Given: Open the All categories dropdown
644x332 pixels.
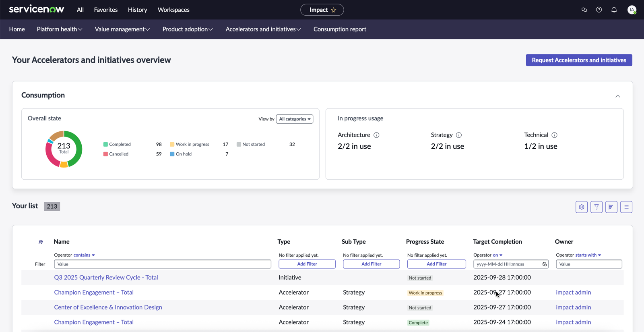Looking at the screenshot, I should click(x=295, y=119).
